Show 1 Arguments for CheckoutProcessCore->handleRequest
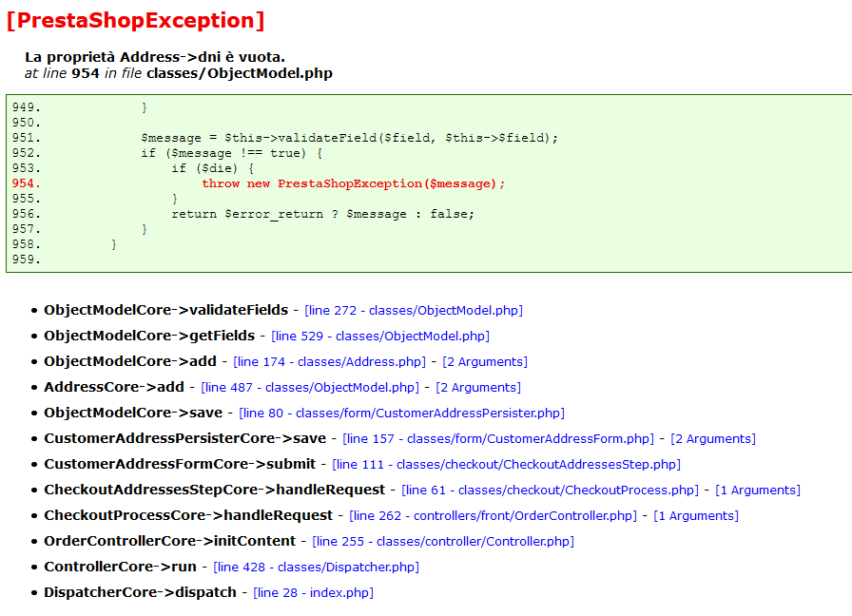852x616 pixels. coord(696,515)
